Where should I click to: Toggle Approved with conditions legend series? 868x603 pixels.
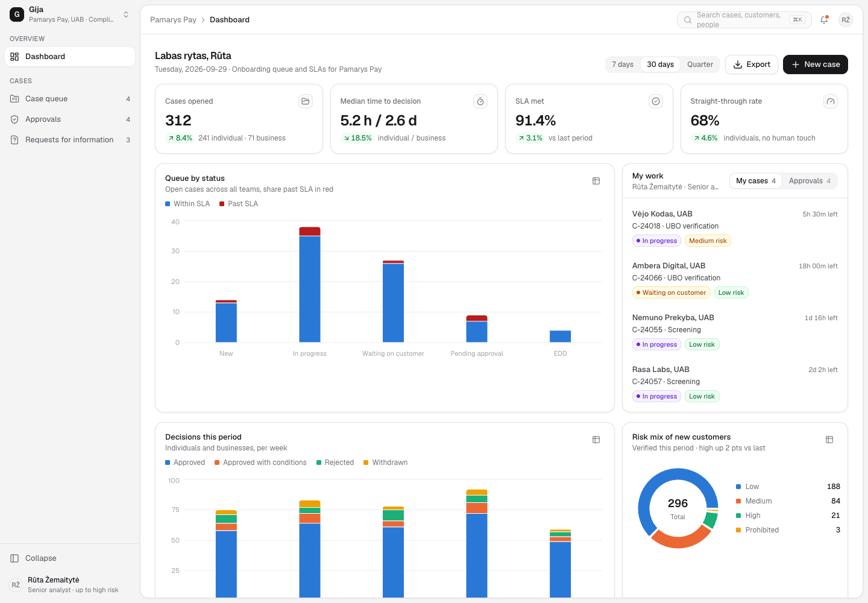point(260,463)
